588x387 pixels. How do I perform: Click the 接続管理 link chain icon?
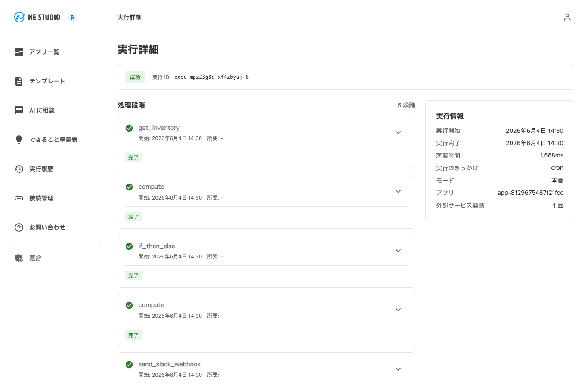tap(19, 198)
